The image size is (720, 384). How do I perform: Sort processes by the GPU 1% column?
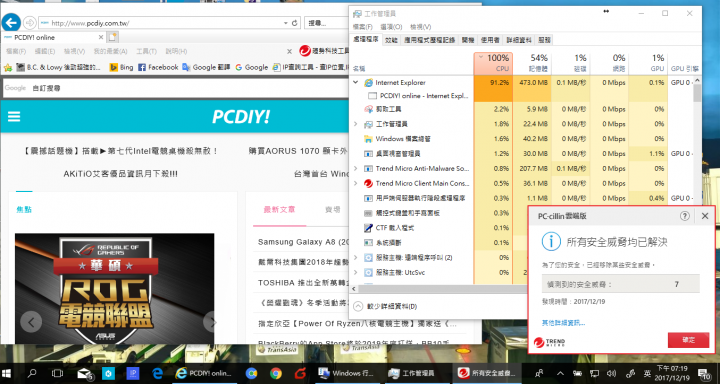(648, 63)
